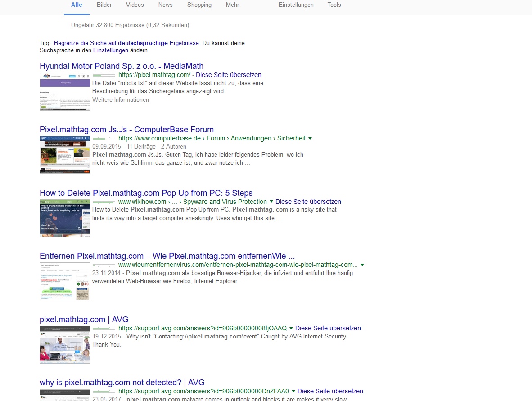Click the wikiHow result thumbnail

[x=65, y=218]
